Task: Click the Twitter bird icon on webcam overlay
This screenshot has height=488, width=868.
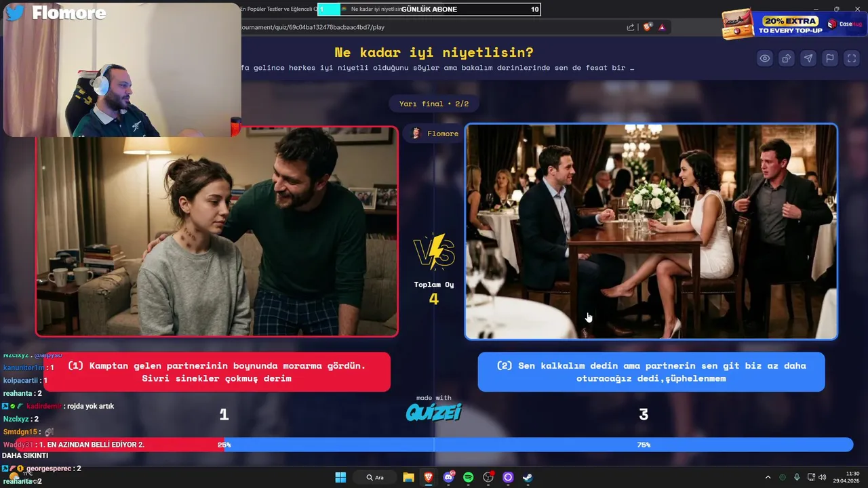Action: [15, 12]
